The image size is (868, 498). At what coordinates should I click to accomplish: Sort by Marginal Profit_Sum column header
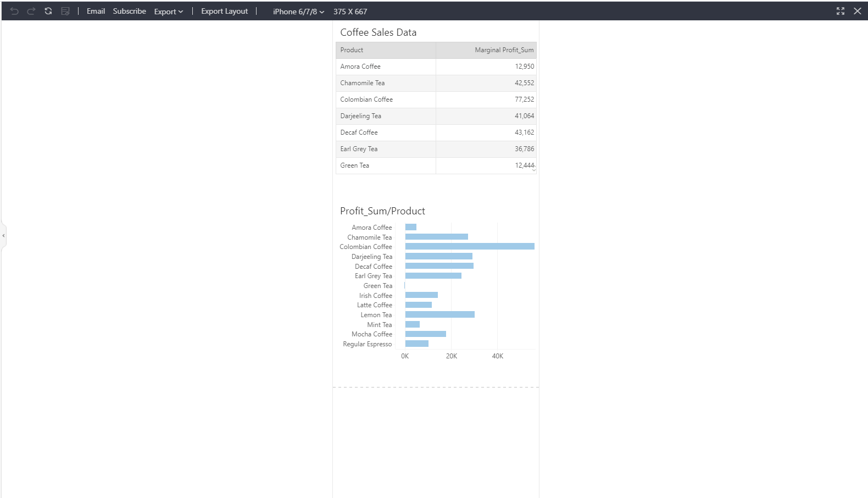[x=486, y=50]
